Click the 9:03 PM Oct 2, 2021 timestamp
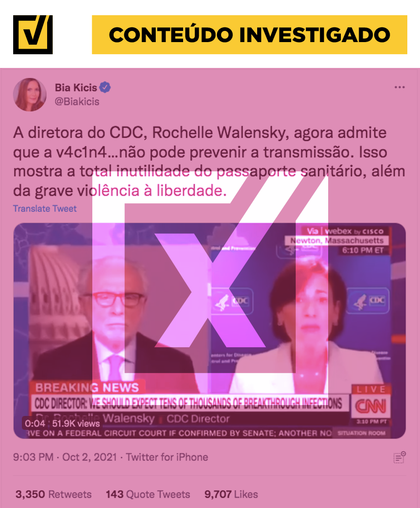 pyautogui.click(x=65, y=457)
